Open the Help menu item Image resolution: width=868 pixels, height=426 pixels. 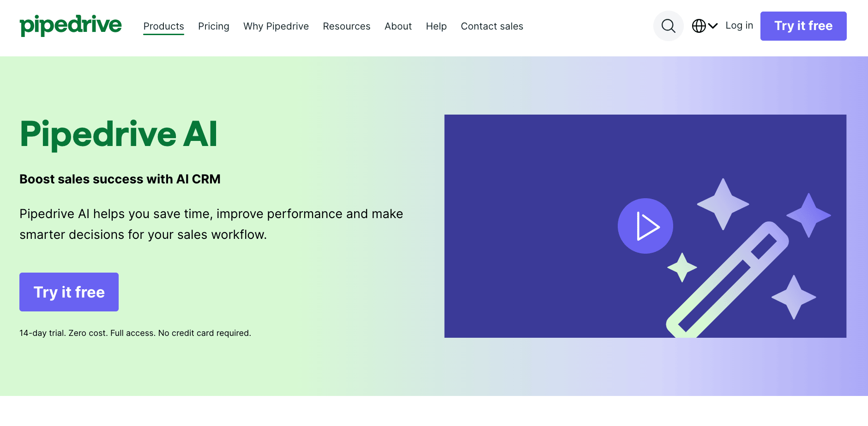pos(436,26)
